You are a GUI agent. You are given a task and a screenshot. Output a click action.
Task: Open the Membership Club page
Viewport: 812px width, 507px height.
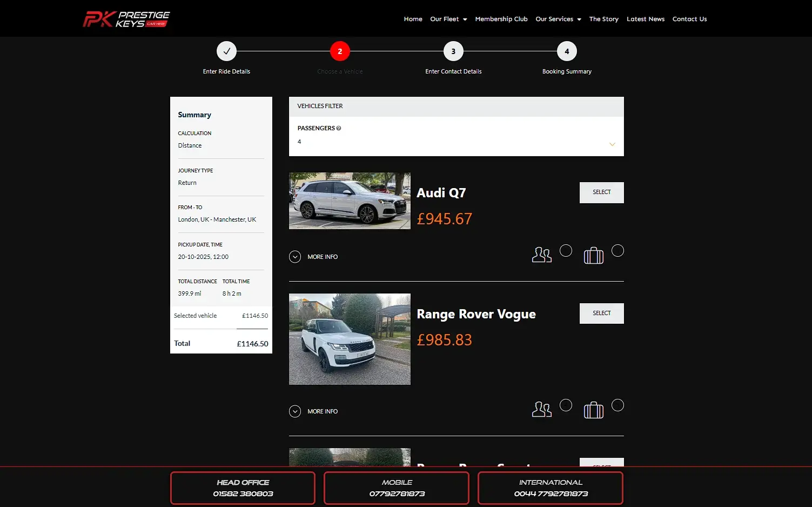[501, 19]
